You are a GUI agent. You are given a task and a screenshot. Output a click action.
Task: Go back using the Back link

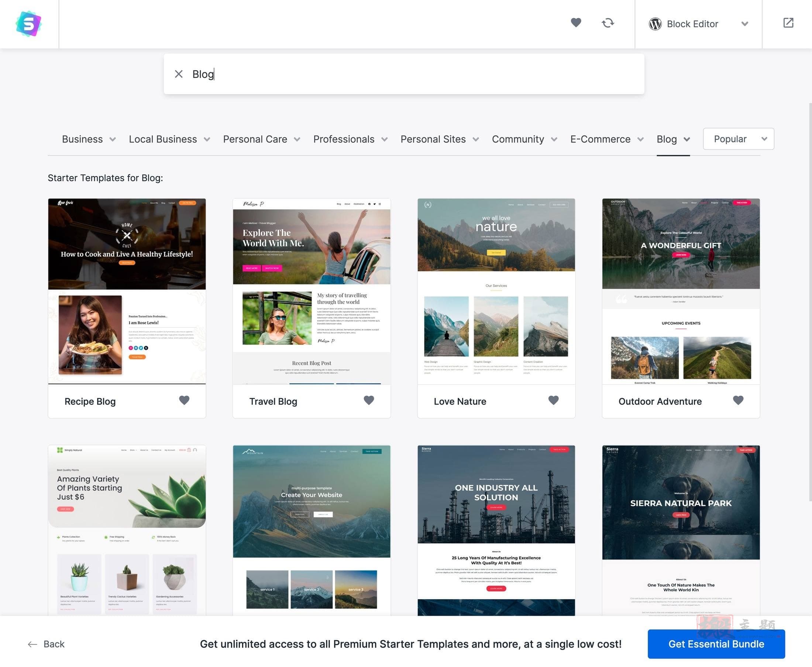(x=46, y=644)
